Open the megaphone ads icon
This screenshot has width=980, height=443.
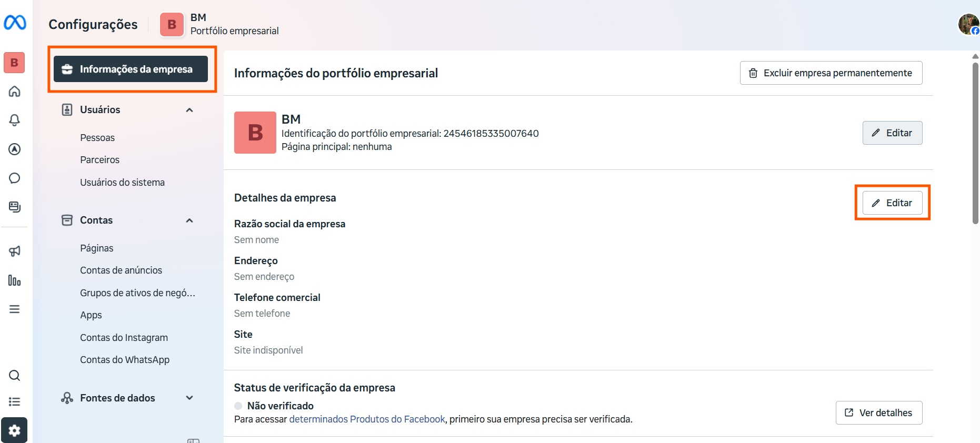pos(15,251)
